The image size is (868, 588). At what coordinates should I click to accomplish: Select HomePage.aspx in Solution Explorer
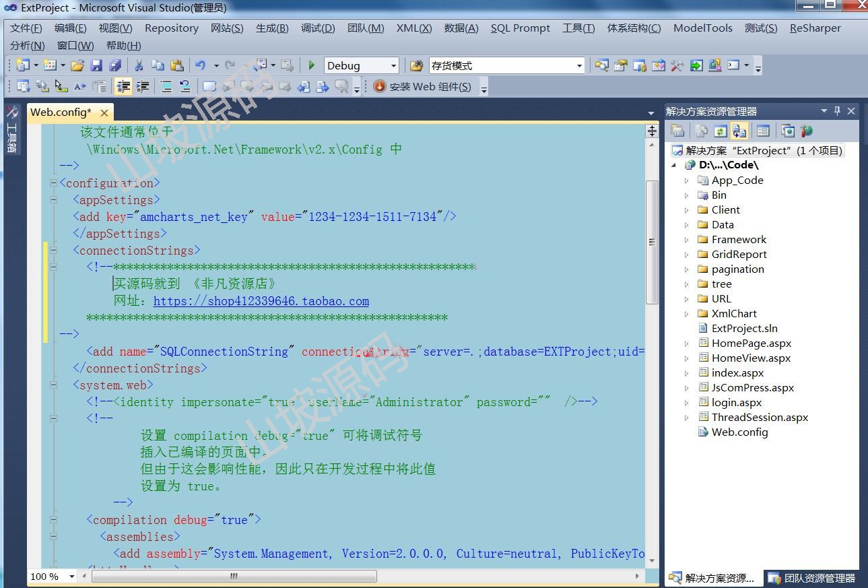752,344
